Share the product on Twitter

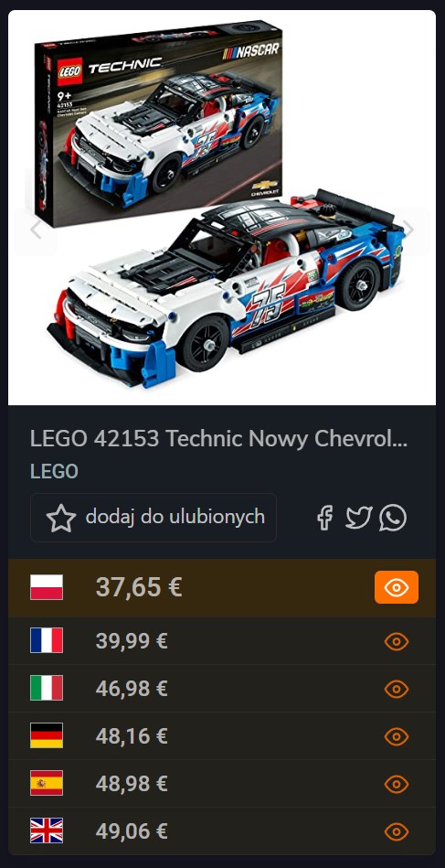359,518
